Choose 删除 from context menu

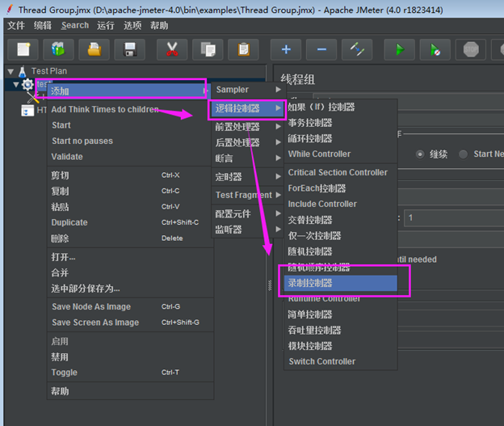click(131, 238)
